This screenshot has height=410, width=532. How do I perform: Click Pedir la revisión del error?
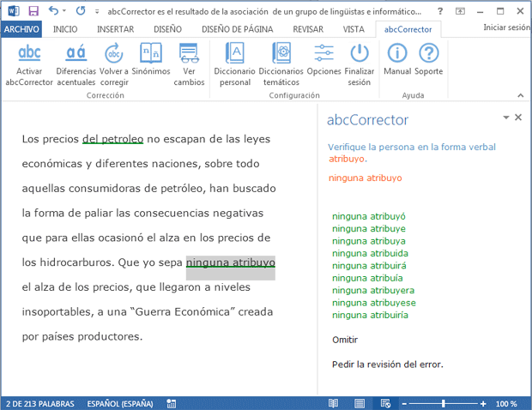point(388,365)
